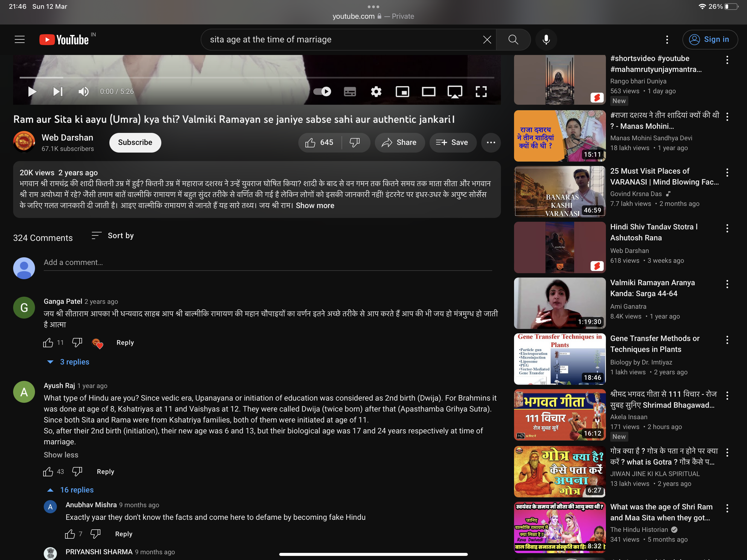Dislike the main video
Viewport: 747px width, 560px height.
[x=355, y=142]
